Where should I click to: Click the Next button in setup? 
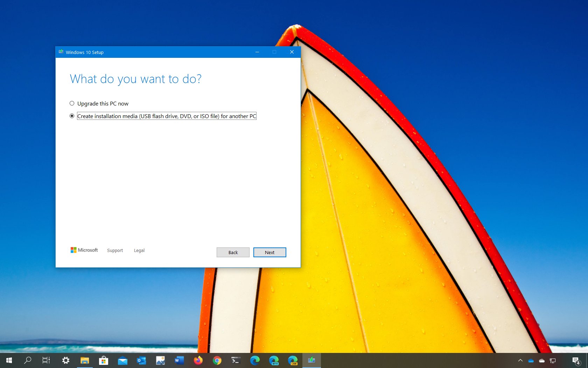[x=269, y=252]
